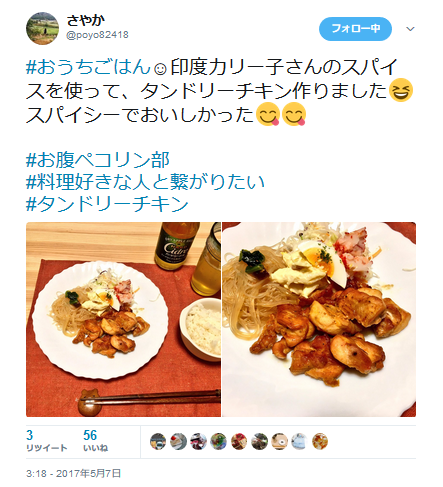Click third liker avatar in the row
The width and height of the screenshot is (443, 487).
pyautogui.click(x=199, y=442)
